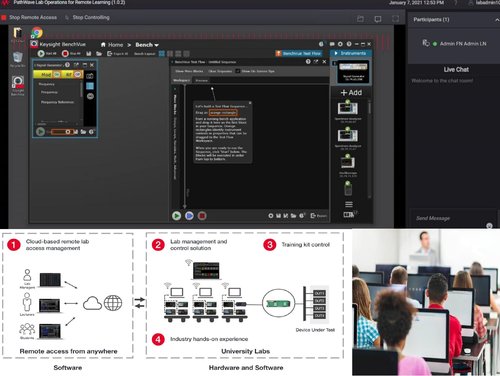The width and height of the screenshot is (500, 376).
Task: Click the Add instrument button
Action: (351, 93)
